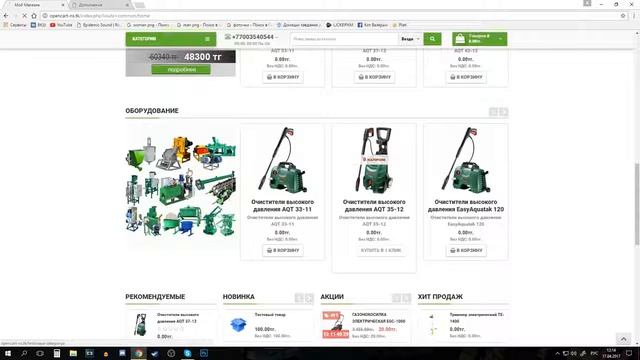
Task: Show next items in ОБОРУДОВАНИЕ carousel
Action: coord(504,112)
